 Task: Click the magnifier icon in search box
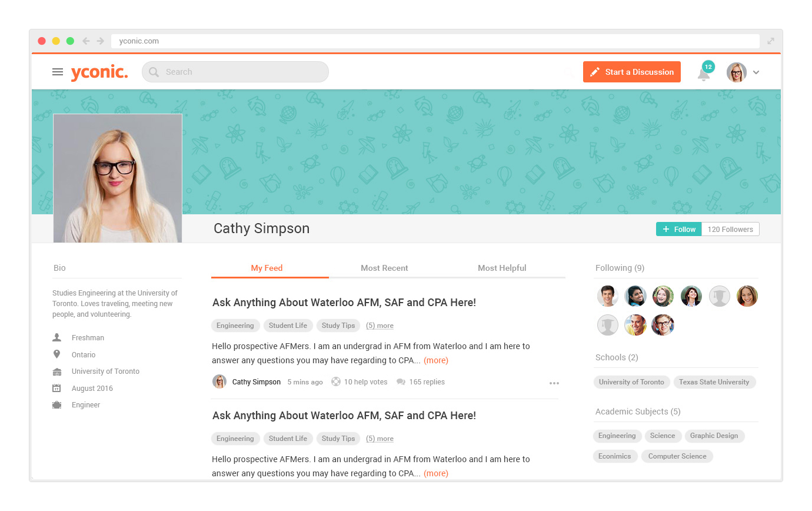(x=154, y=72)
